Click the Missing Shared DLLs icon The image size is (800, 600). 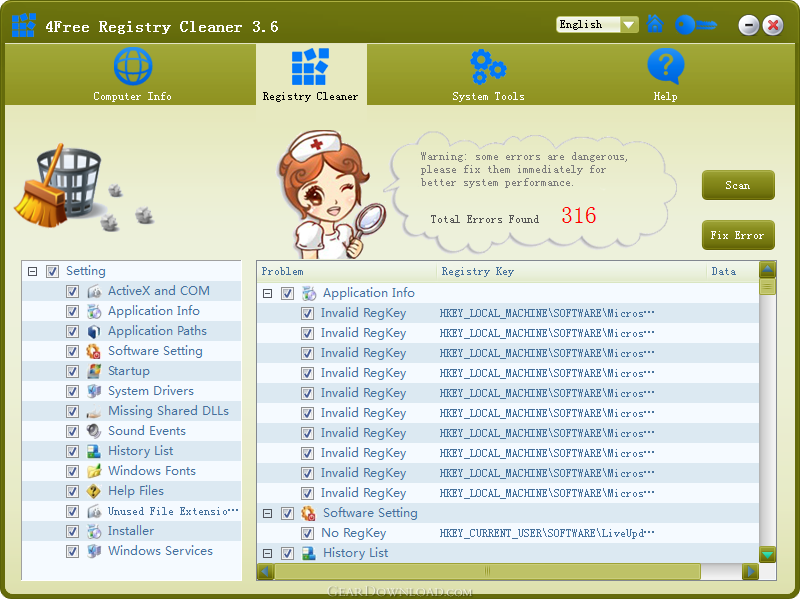(94, 411)
